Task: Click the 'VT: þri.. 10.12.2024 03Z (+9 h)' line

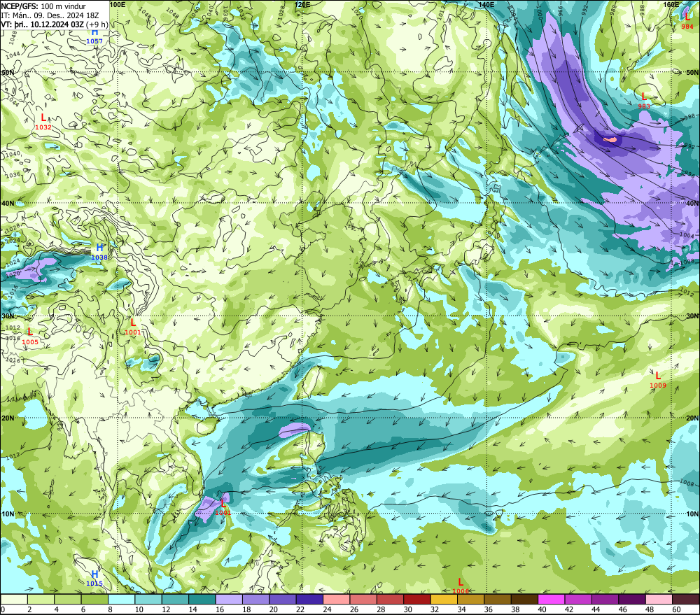Action: pos(55,24)
